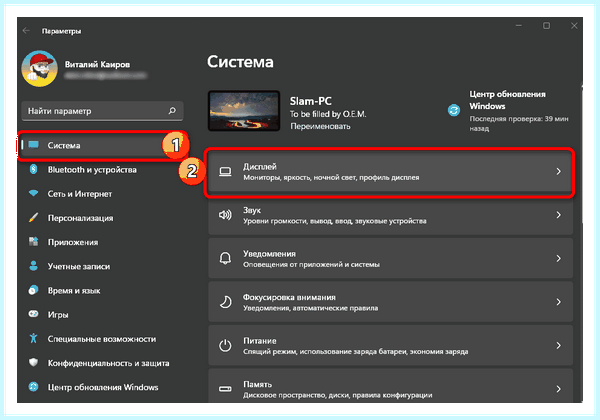Open the Дисплей settings row
The height and width of the screenshot is (420, 600).
[x=390, y=172]
